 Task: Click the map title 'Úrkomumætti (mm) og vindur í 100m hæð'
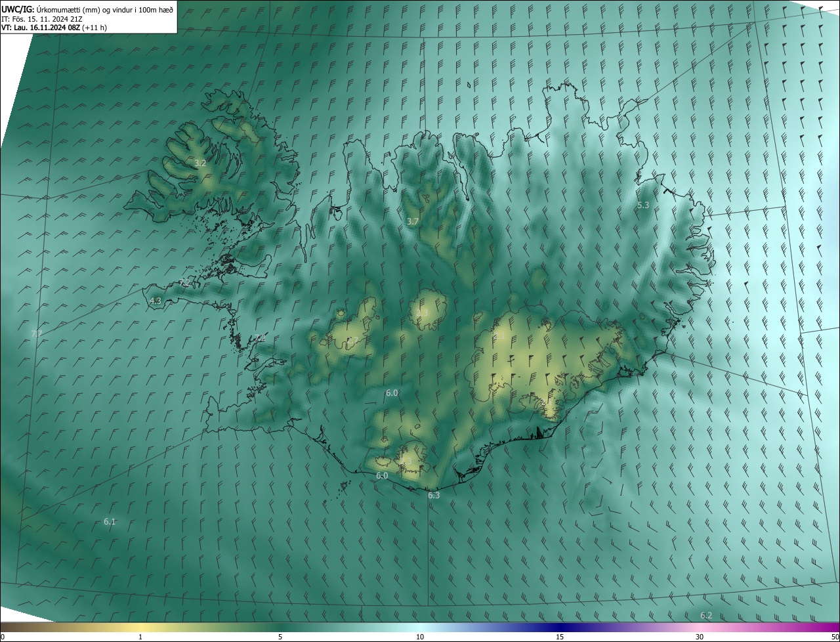click(x=105, y=9)
